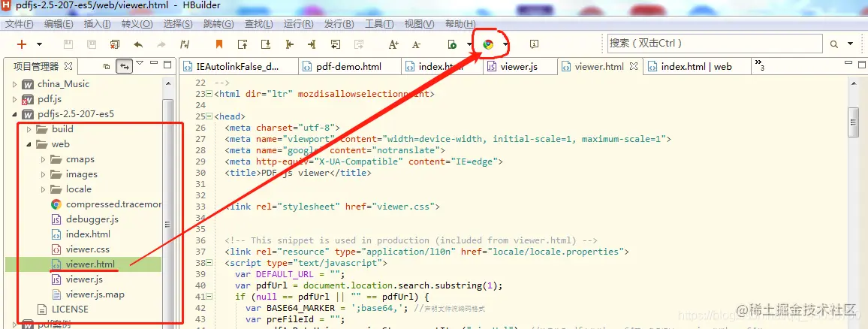
Task: Switch to IEAutolinkFalse_d... editor tab
Action: coord(237,66)
